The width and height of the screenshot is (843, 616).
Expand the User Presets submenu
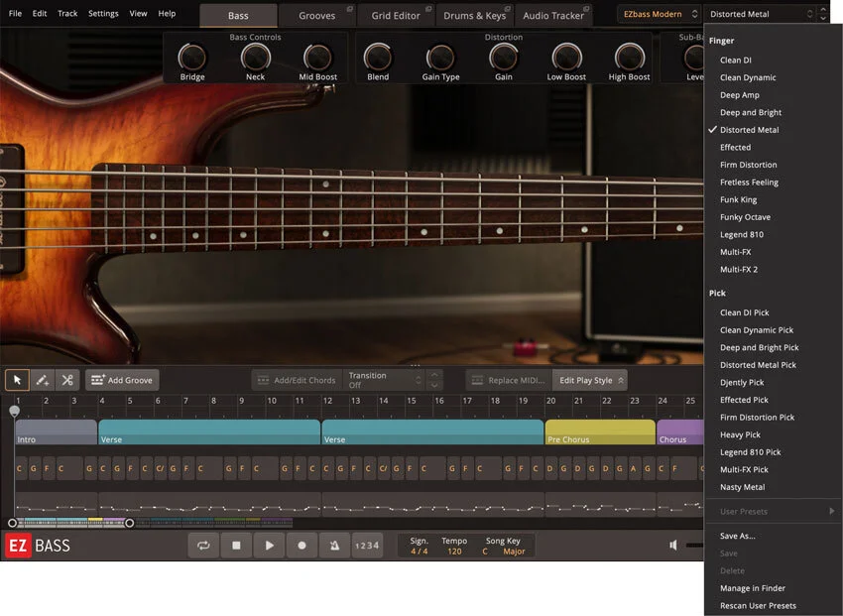(774, 511)
